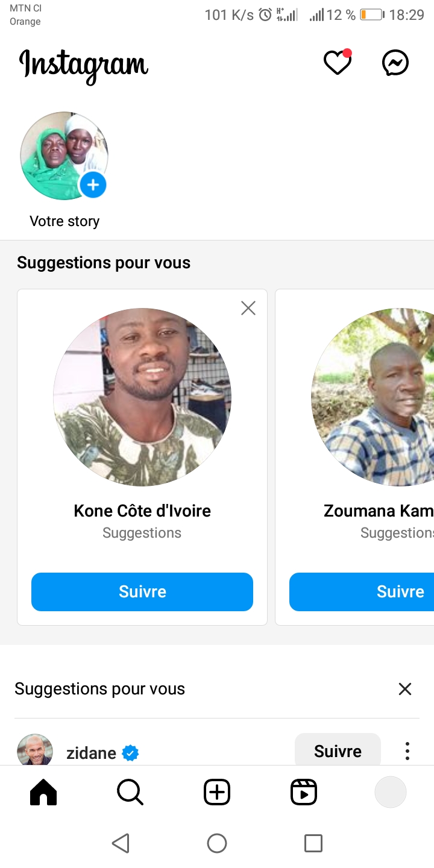434x868 pixels.
Task: Tap the Instagram logo
Action: click(x=83, y=64)
